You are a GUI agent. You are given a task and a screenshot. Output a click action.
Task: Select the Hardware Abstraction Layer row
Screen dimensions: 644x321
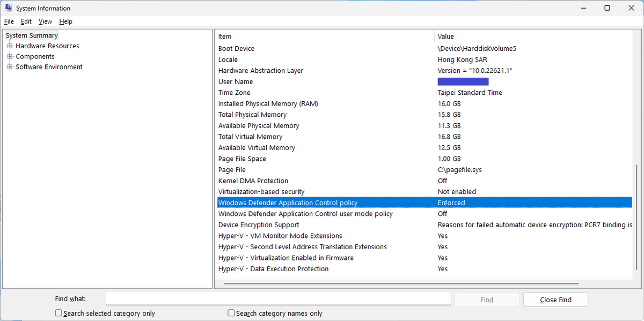point(424,70)
